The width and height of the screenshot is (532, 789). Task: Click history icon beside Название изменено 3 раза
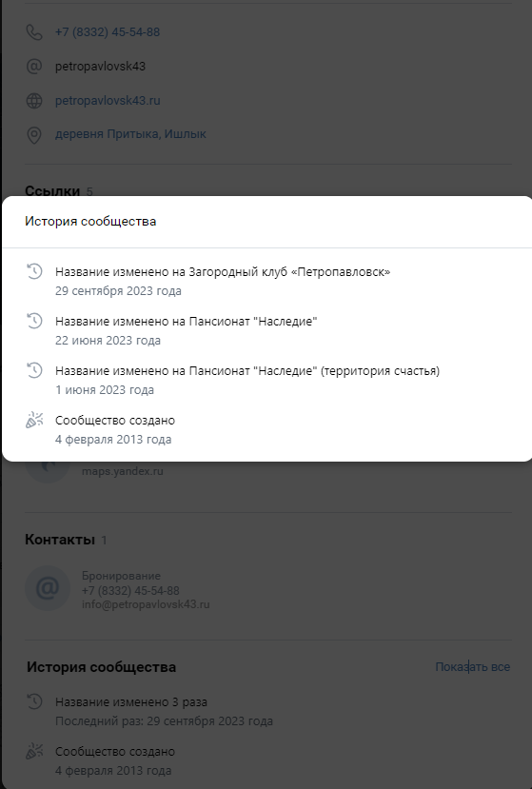click(34, 701)
